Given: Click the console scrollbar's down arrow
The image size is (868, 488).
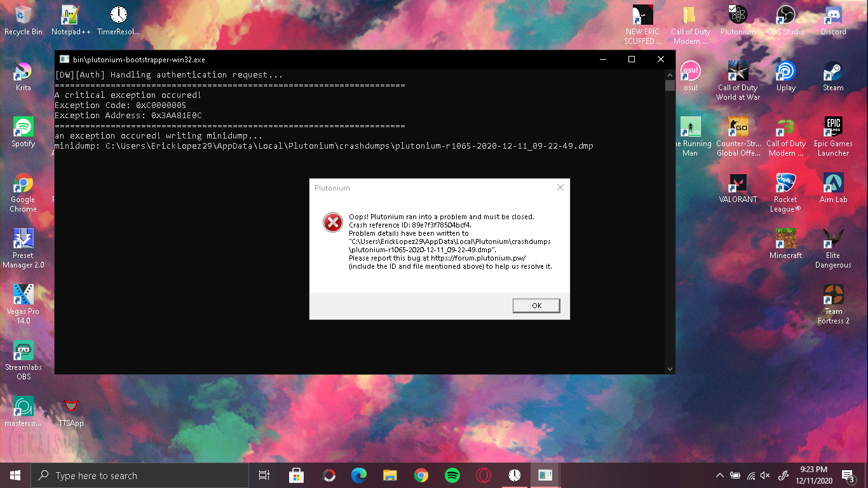Looking at the screenshot, I should (x=670, y=369).
